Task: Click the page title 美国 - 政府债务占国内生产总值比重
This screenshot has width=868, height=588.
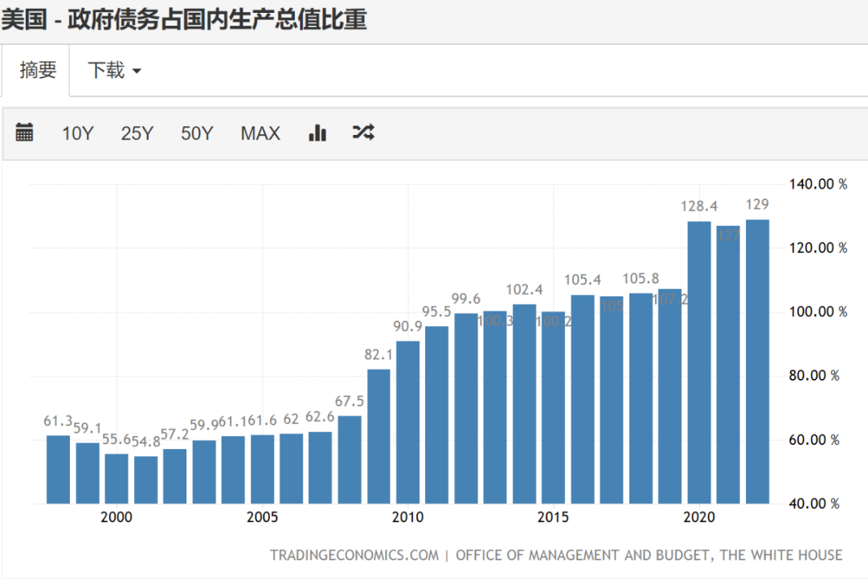Action: [184, 19]
